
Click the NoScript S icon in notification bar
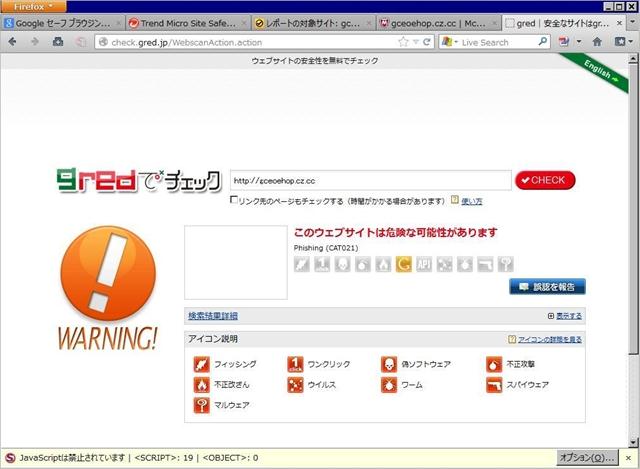pos(10,458)
